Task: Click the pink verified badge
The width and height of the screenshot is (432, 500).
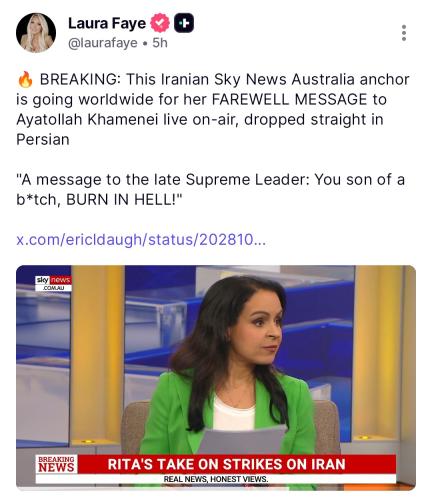Action: pos(160,23)
